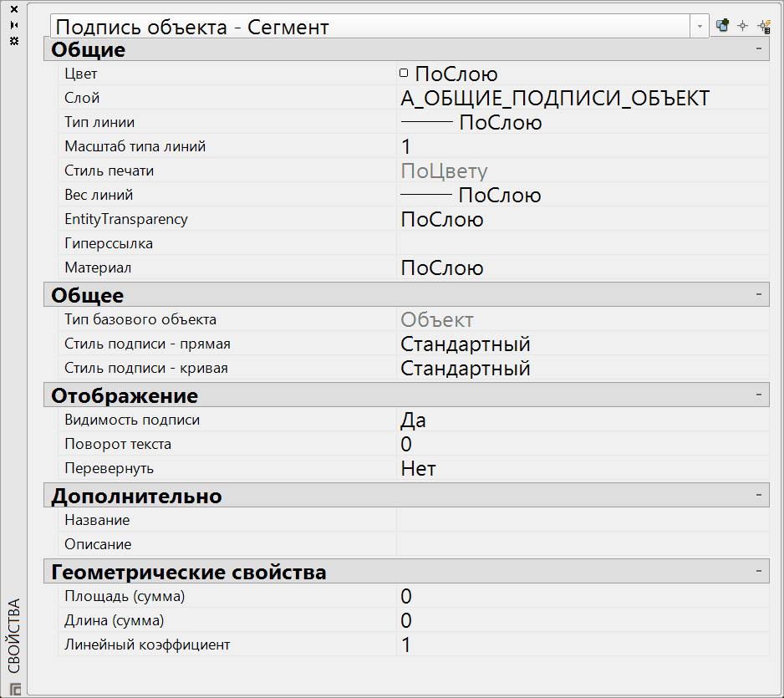Click the Поворот текста value field
784x698 pixels.
coord(582,445)
